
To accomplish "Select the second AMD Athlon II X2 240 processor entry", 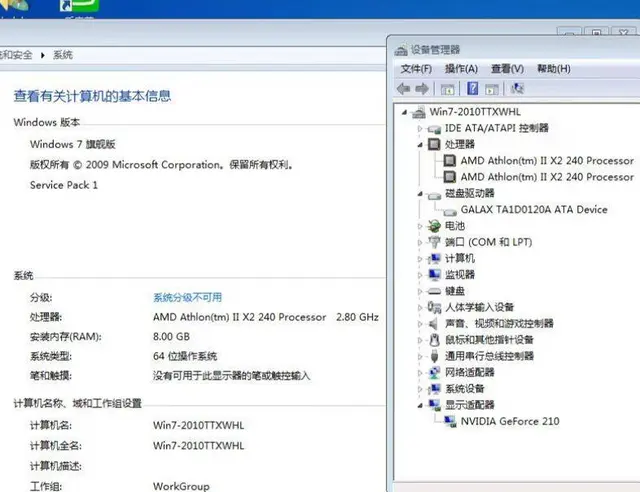I will (x=547, y=177).
